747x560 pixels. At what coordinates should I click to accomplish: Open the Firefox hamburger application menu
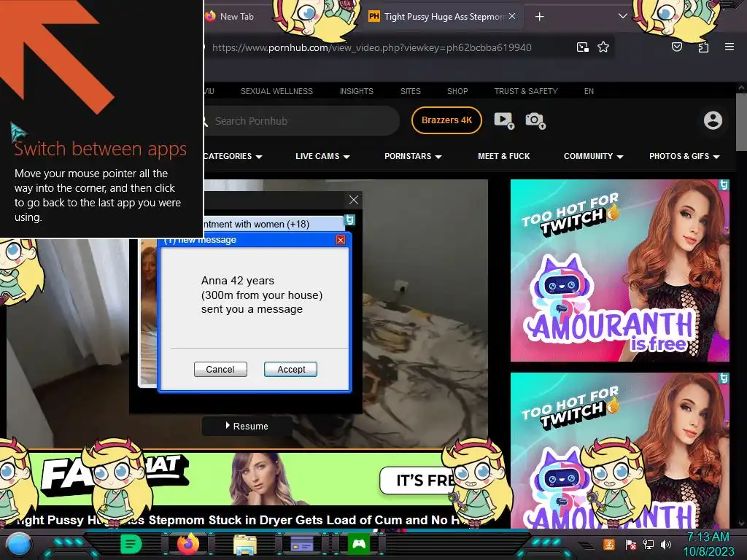point(729,47)
